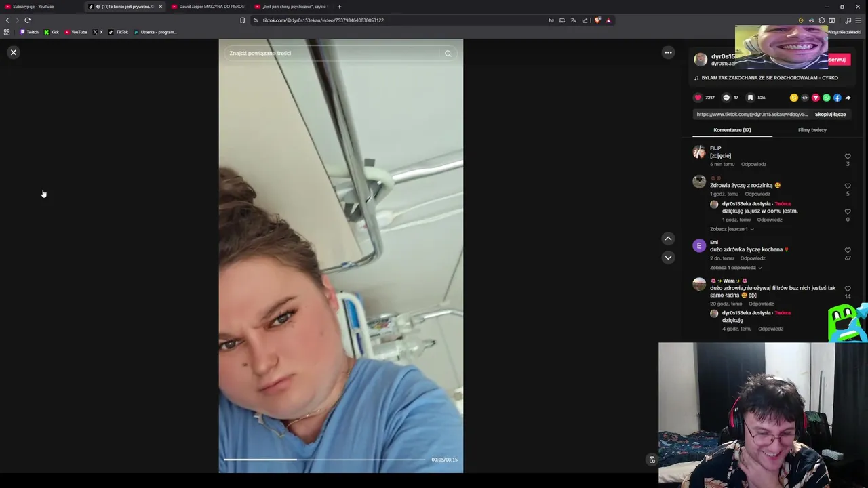Select the video URL link text
This screenshot has width=868, height=488.
tap(752, 115)
